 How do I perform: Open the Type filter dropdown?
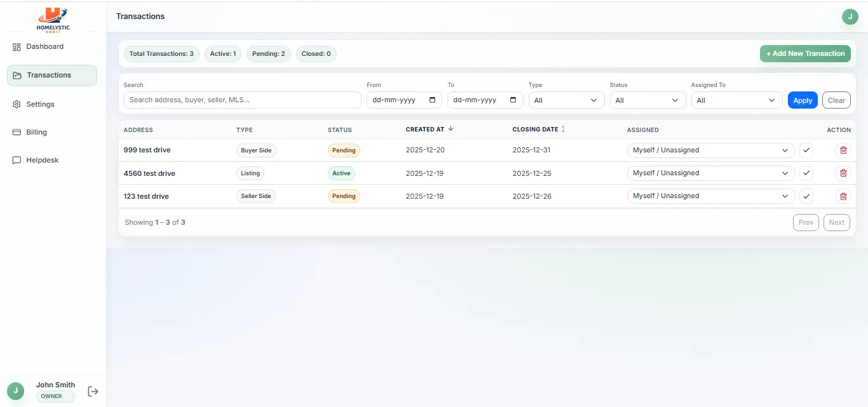coord(566,100)
